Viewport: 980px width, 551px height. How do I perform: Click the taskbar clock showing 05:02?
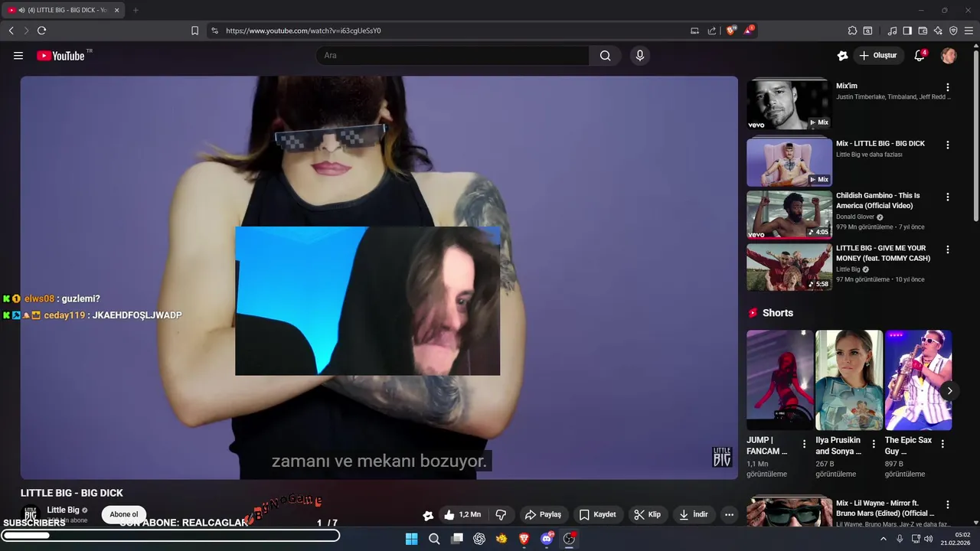[x=955, y=539]
